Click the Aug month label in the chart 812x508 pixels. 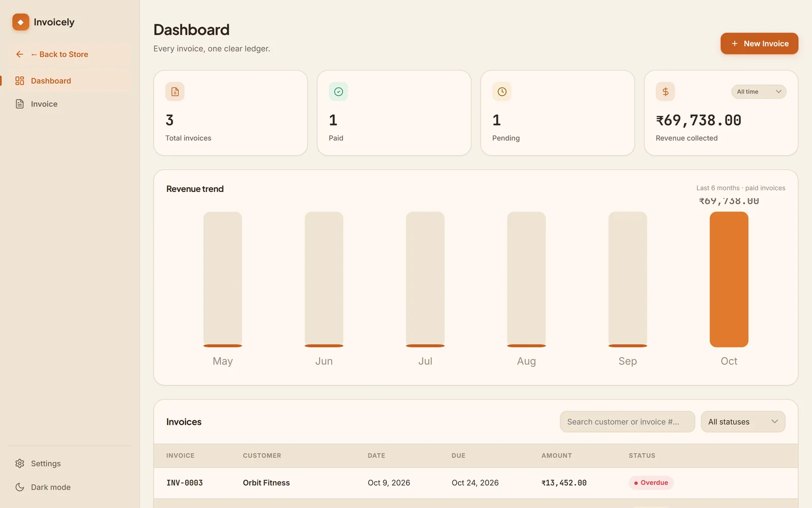[x=526, y=361]
